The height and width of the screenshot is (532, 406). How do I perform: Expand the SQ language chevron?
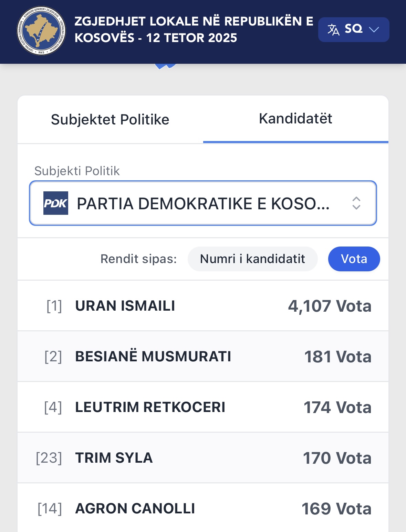pyautogui.click(x=374, y=30)
